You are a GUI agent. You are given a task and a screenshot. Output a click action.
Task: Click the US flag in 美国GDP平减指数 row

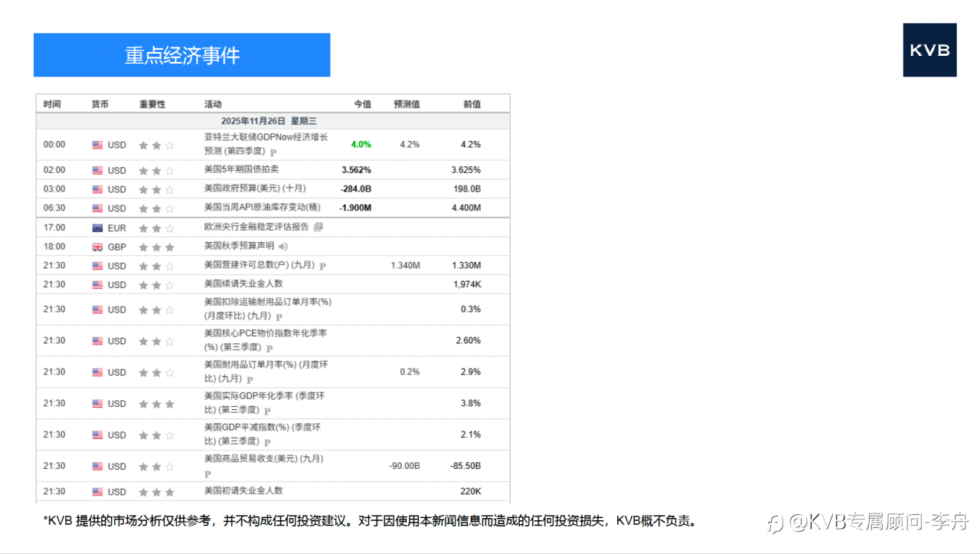97,435
